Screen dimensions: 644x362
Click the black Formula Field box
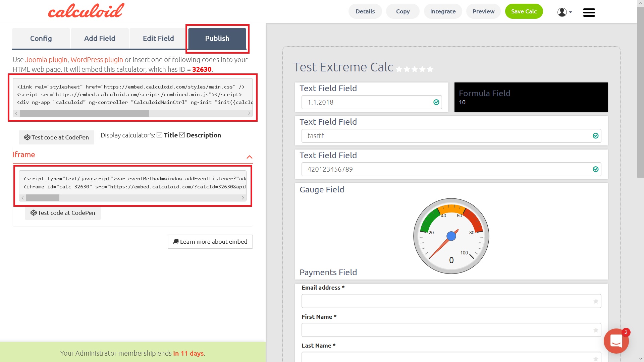coord(531,97)
